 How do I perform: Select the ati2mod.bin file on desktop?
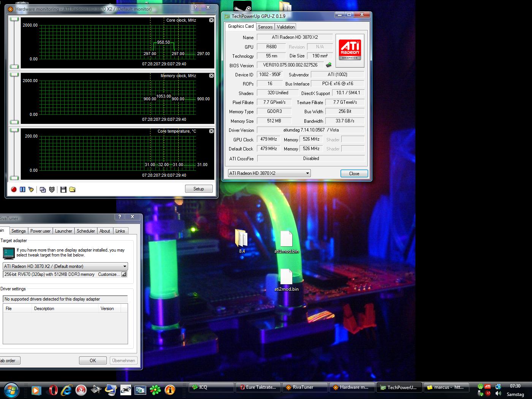coord(286,280)
